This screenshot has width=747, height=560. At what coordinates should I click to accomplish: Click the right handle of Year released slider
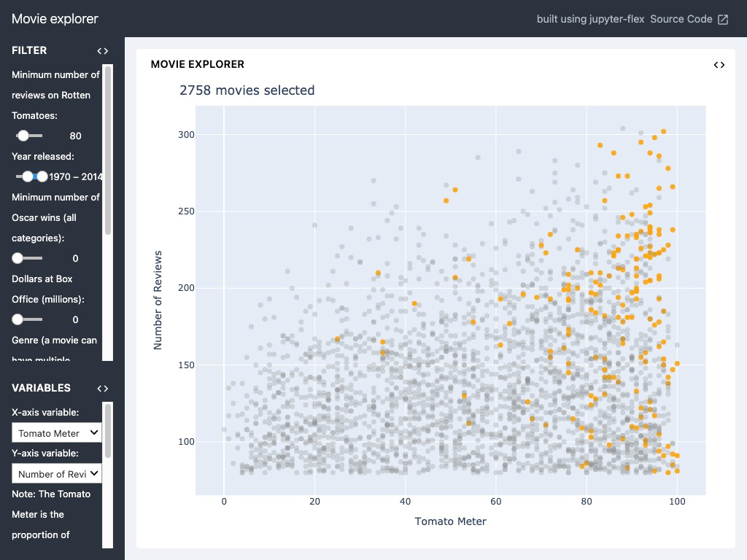[x=42, y=176]
